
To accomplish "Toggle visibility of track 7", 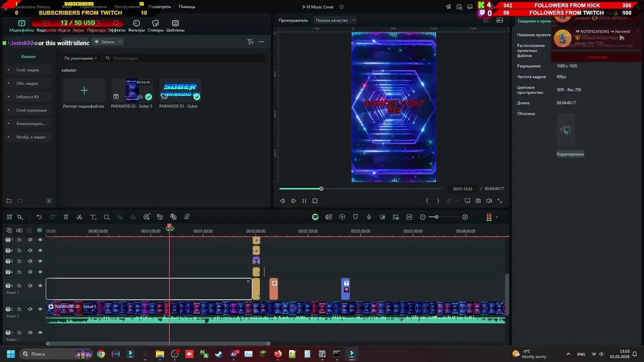I will (x=40, y=240).
